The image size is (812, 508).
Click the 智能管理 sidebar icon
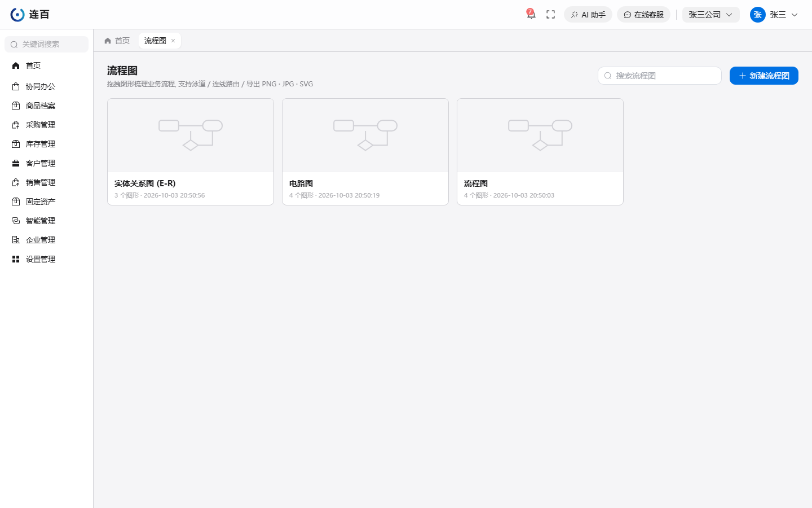(16, 221)
